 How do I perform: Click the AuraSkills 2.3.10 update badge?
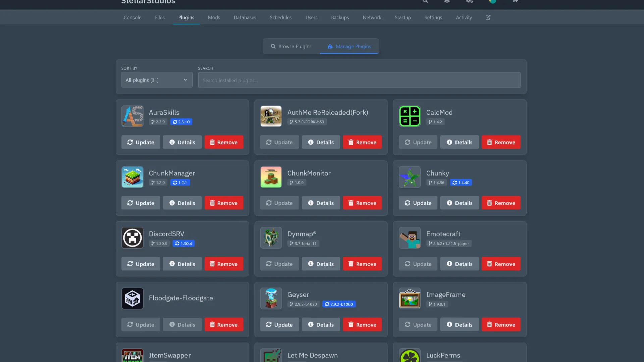coord(181,122)
